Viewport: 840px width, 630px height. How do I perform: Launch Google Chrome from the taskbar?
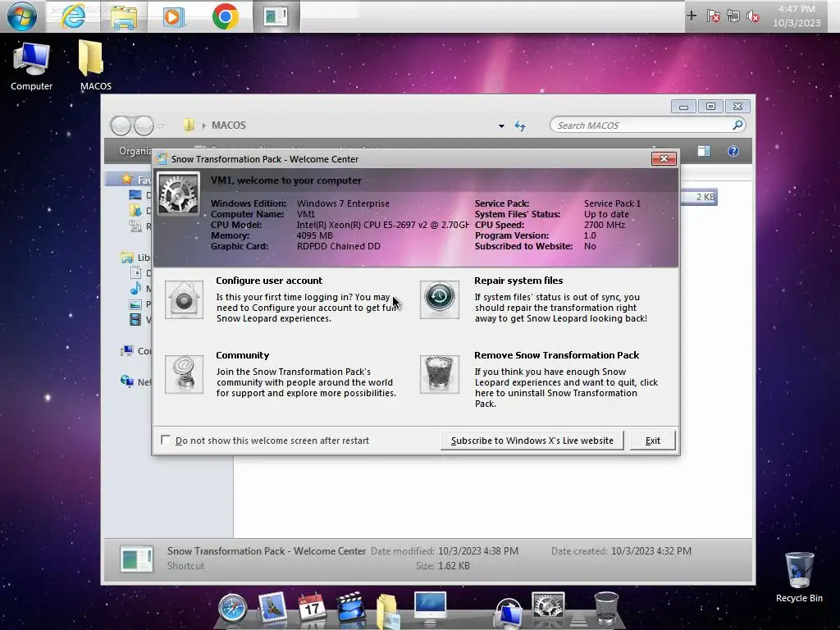tap(225, 16)
